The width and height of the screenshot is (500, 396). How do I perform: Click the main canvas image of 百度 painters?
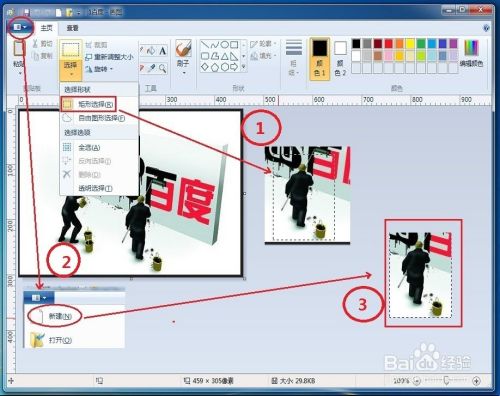(x=130, y=193)
